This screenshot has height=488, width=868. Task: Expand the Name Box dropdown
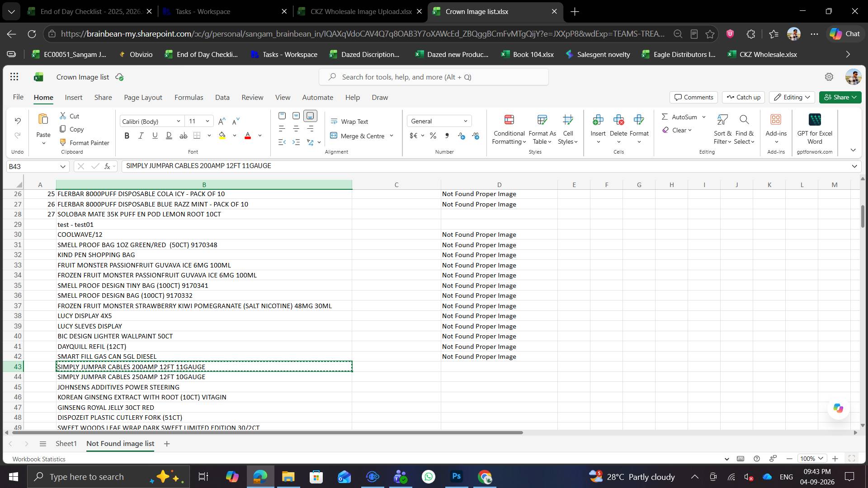(63, 167)
